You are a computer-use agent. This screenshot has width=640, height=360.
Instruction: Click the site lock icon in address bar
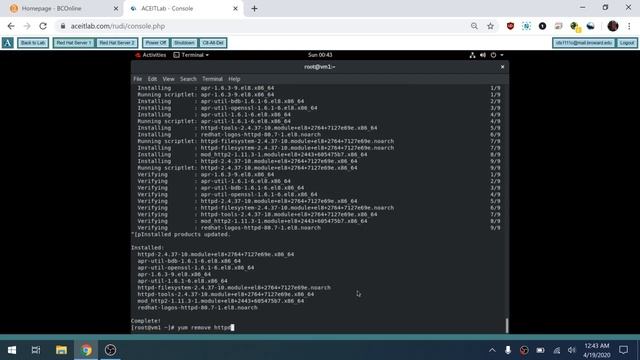[62, 26]
